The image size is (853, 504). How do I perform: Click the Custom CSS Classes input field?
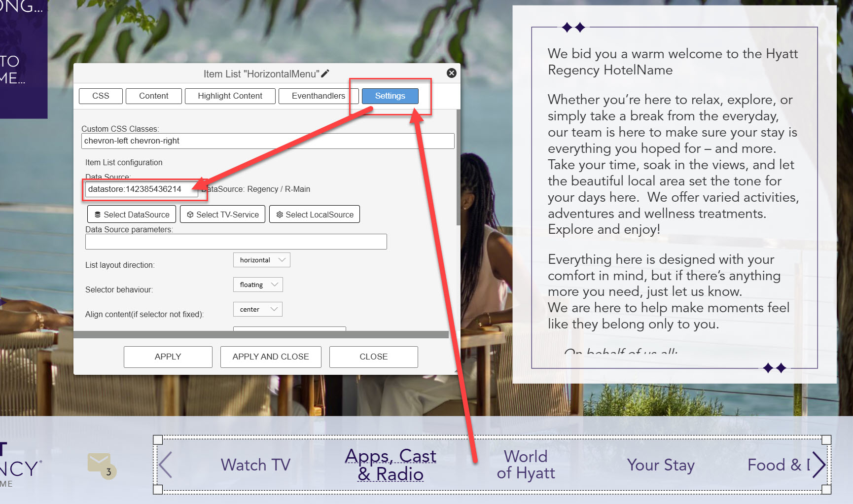267,141
